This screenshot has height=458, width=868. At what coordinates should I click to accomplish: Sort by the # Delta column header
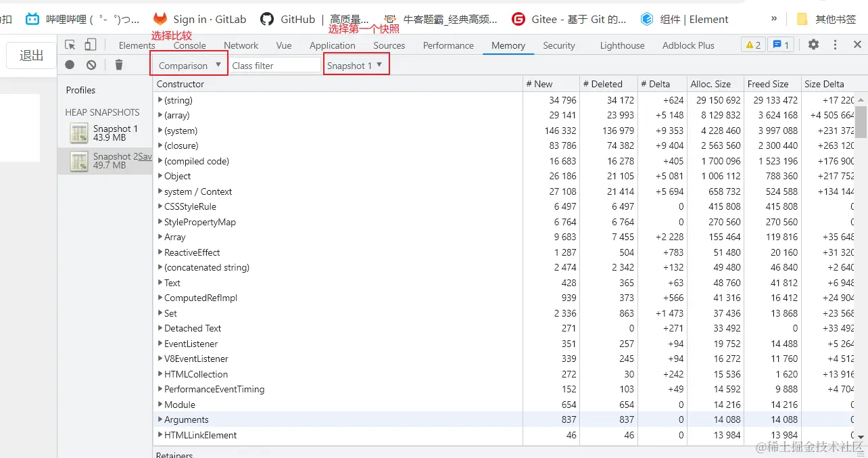point(662,84)
